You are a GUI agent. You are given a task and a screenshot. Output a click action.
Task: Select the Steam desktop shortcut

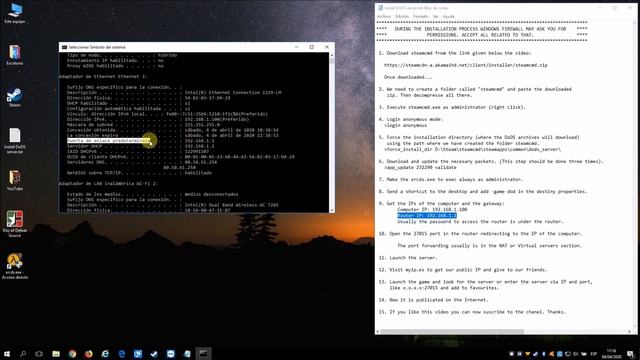[15, 97]
